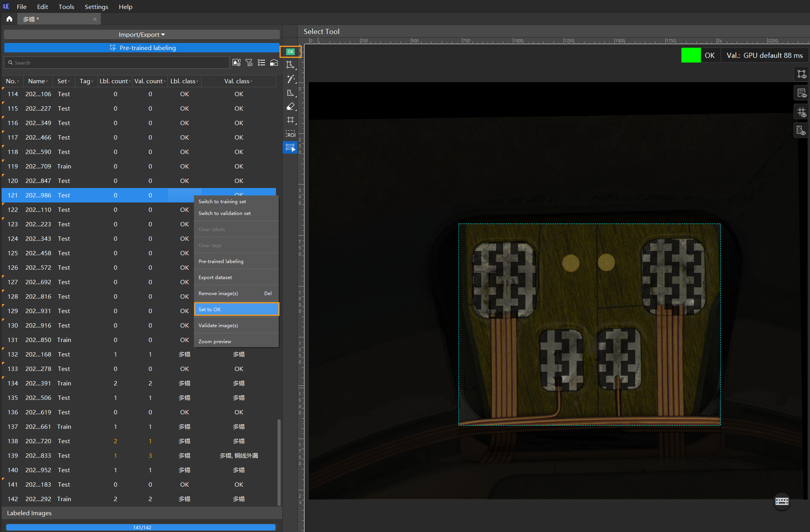This screenshot has width=810, height=532.
Task: Choose Remove image(s) in context menu
Action: (x=236, y=294)
